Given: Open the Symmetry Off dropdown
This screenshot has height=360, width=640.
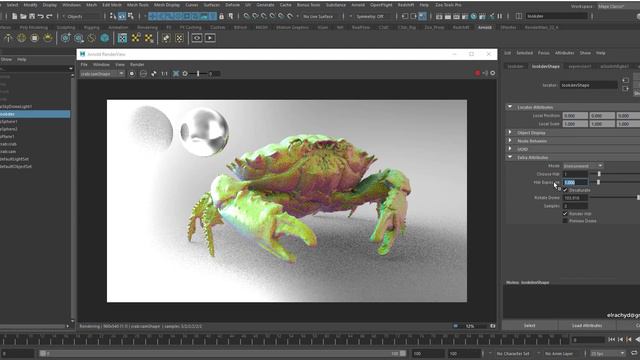Looking at the screenshot, I should tap(371, 16).
